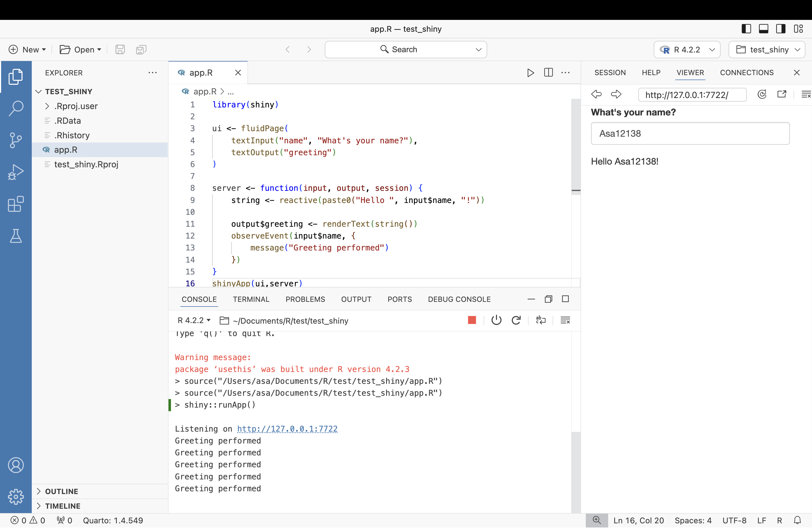Open the New file dropdown
This screenshot has height=528, width=812.
click(x=27, y=49)
